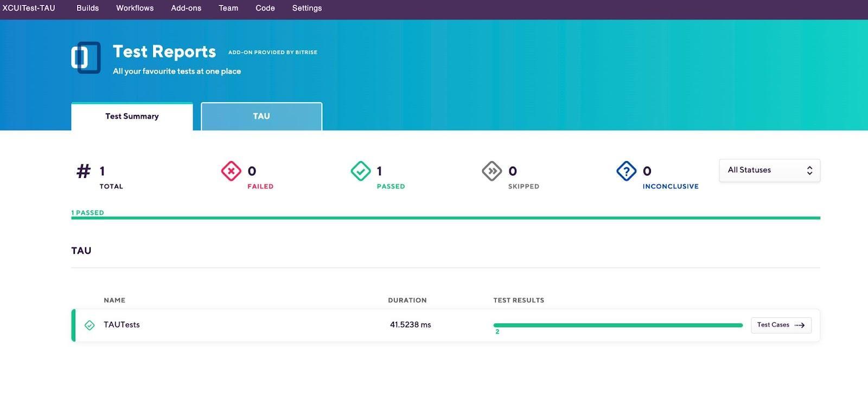Image resolution: width=868 pixels, height=397 pixels.
Task: Click the gray Skipped diamond icon
Action: click(492, 171)
